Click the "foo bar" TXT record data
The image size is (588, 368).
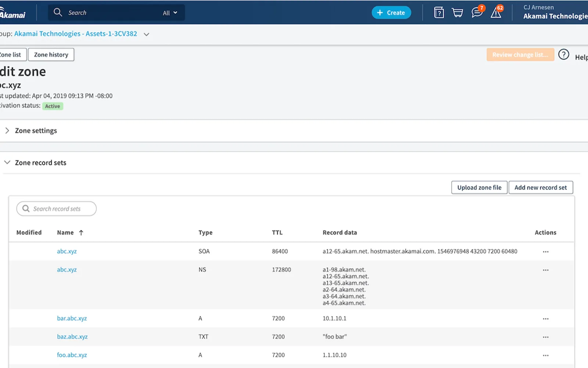[x=335, y=337]
